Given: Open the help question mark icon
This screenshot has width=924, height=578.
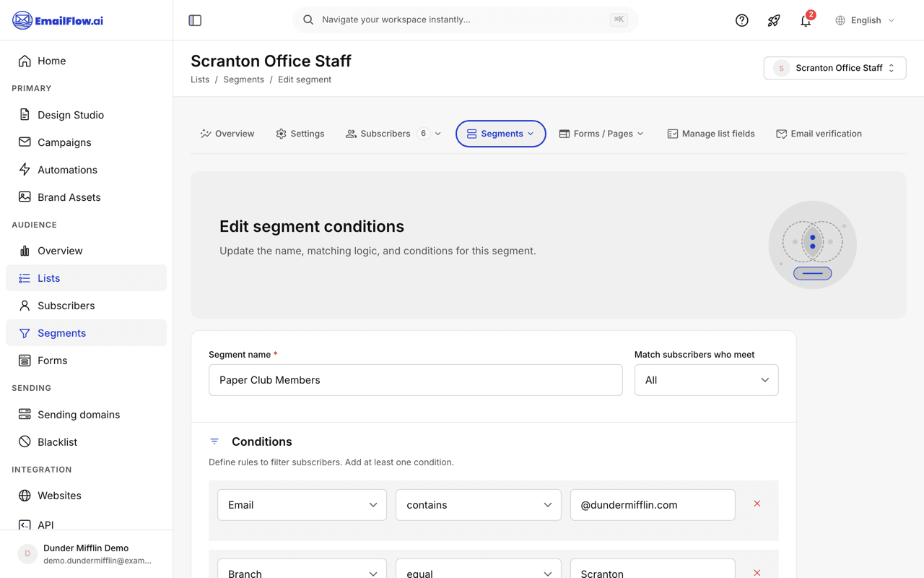Looking at the screenshot, I should tap(741, 20).
